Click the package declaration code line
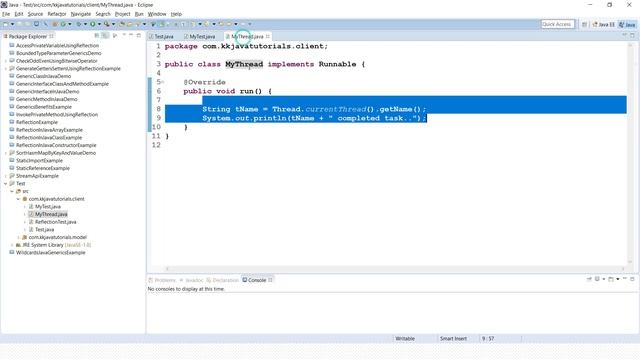640x360 pixels. (246, 46)
